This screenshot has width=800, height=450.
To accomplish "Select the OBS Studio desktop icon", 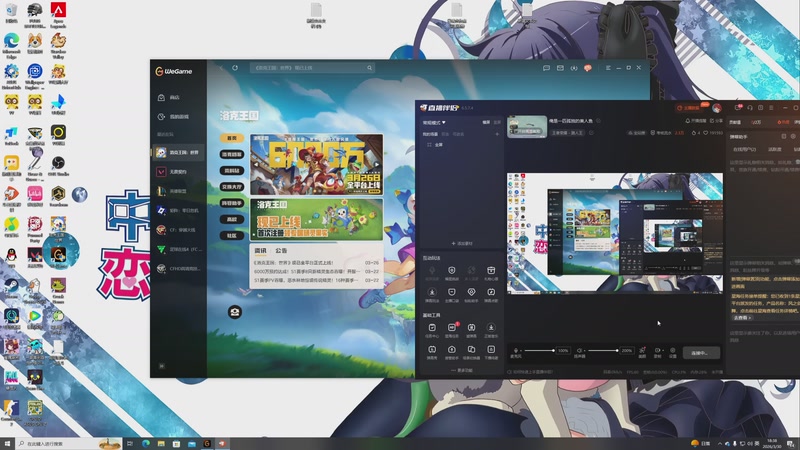I will pyautogui.click(x=58, y=166).
